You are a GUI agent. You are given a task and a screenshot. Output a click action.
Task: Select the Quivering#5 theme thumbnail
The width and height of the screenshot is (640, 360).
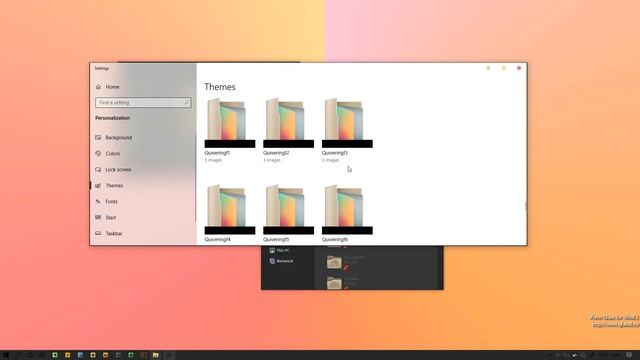[x=289, y=209]
